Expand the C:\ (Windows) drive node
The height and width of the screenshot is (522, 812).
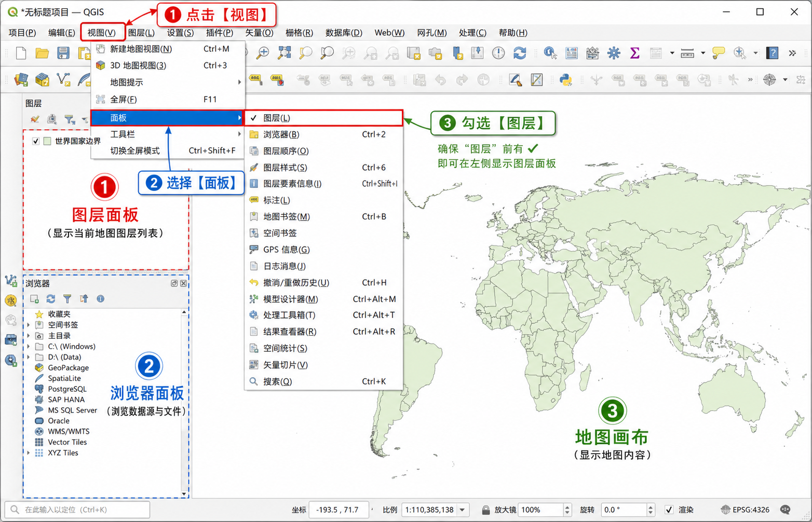coord(29,346)
